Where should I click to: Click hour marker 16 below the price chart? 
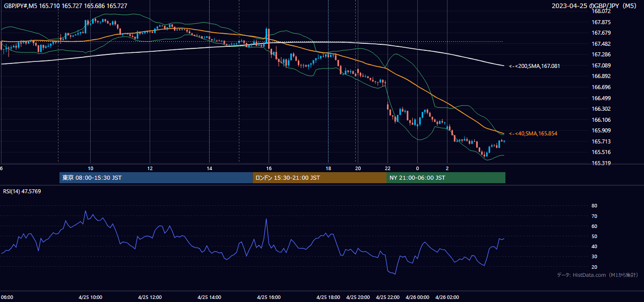[x=269, y=168]
